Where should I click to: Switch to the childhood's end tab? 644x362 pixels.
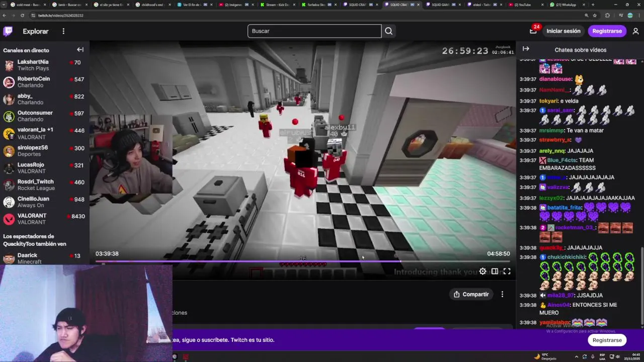(x=152, y=5)
